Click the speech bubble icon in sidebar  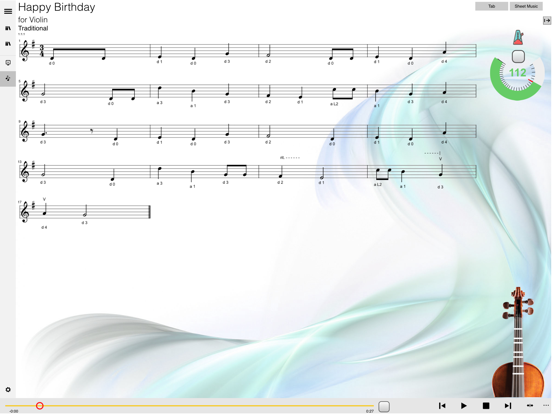8,63
